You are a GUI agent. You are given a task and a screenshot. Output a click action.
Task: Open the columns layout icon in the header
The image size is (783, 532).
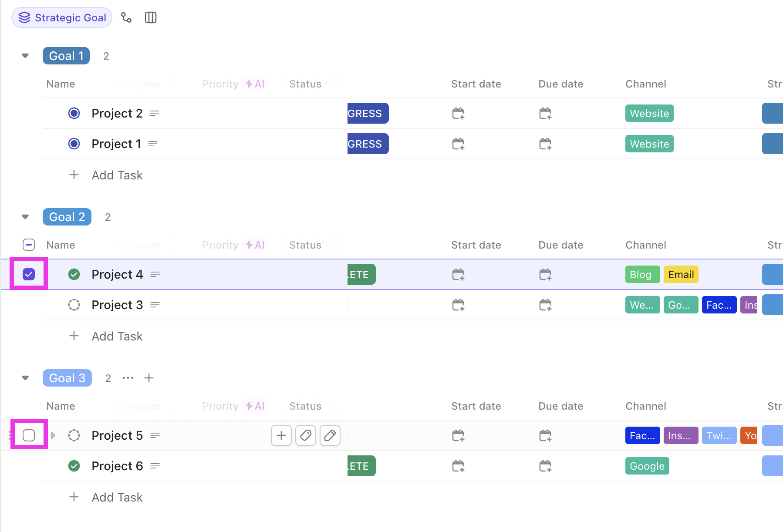(150, 17)
